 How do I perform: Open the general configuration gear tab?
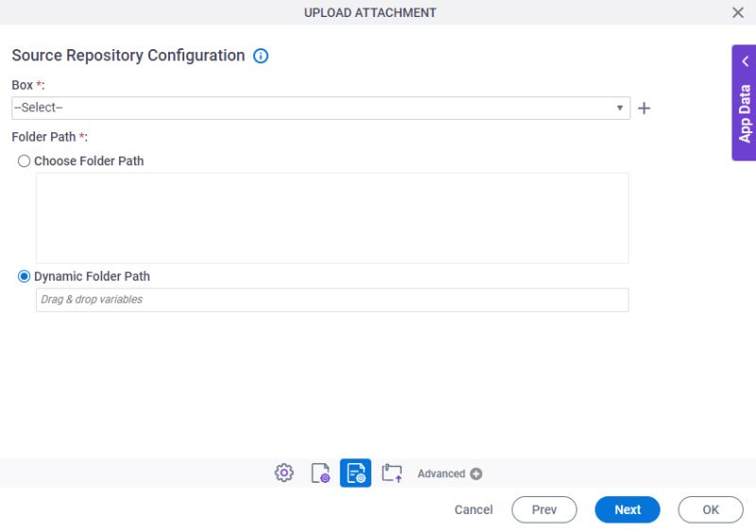click(x=284, y=472)
